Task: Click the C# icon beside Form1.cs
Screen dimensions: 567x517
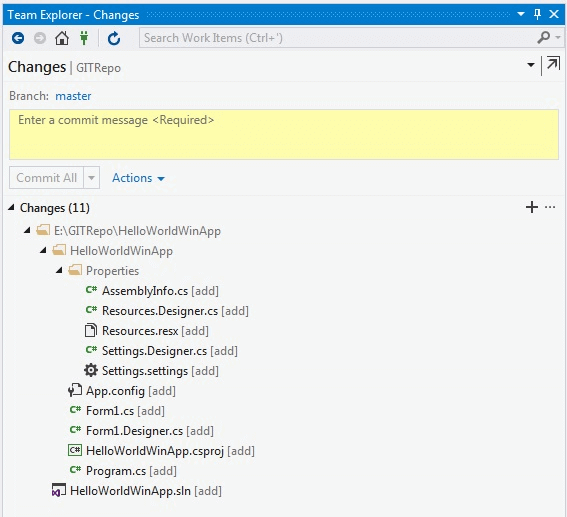Action: coord(76,410)
